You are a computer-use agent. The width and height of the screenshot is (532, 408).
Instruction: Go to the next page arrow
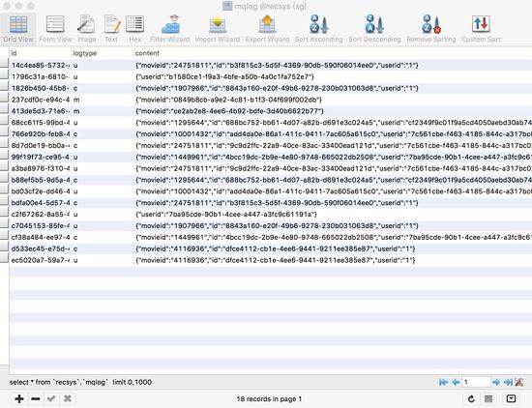496,382
